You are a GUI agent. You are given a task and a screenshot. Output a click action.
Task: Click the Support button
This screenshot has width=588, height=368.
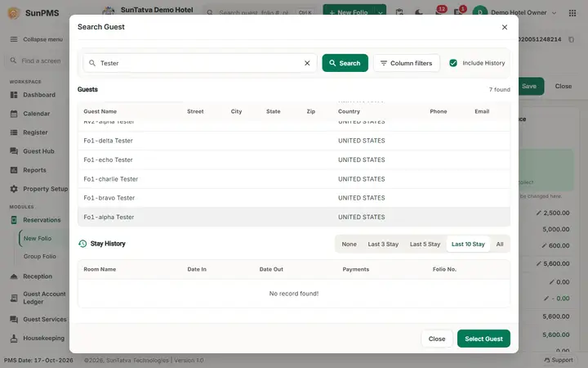tap(559, 360)
